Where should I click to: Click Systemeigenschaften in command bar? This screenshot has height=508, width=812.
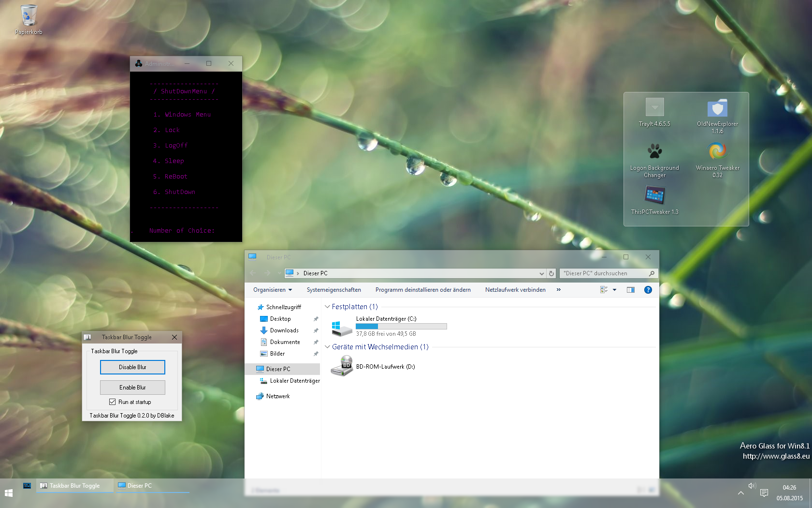tap(333, 290)
